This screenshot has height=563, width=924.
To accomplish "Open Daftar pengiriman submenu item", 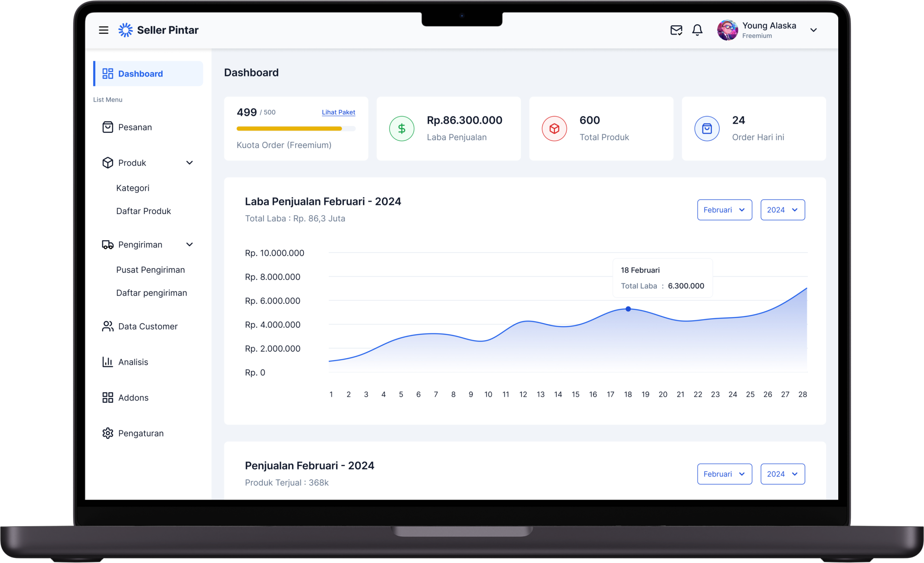I will coord(152,293).
